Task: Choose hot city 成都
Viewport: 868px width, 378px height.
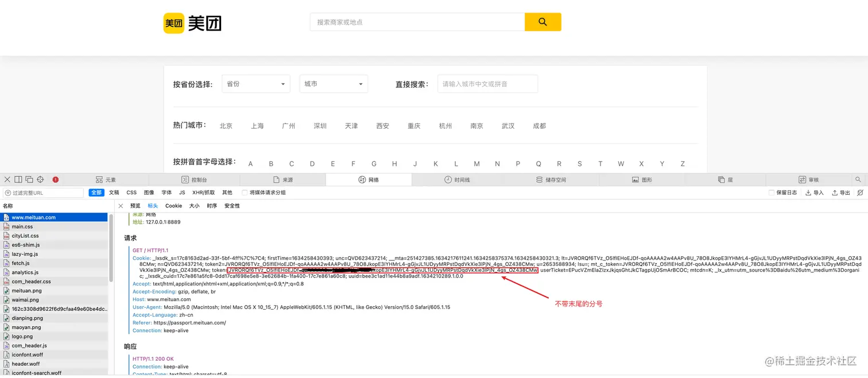Action: click(x=540, y=126)
